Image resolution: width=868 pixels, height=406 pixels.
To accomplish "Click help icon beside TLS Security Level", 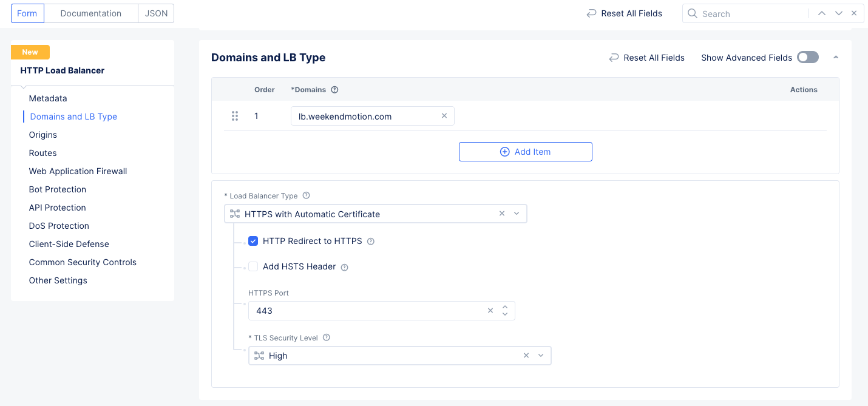I will [327, 338].
